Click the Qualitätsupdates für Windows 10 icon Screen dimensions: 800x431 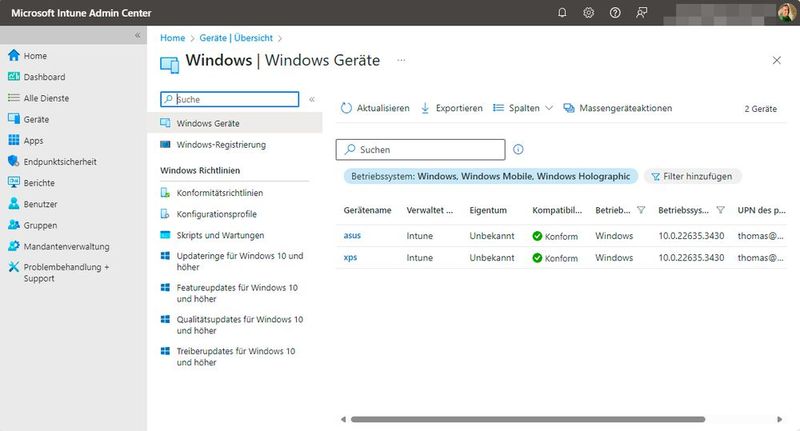click(x=165, y=319)
